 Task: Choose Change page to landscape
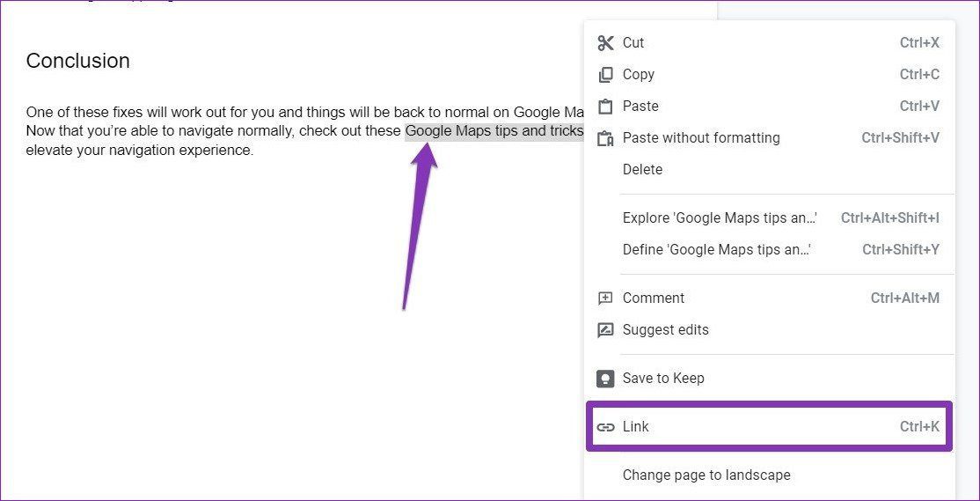pos(769,475)
